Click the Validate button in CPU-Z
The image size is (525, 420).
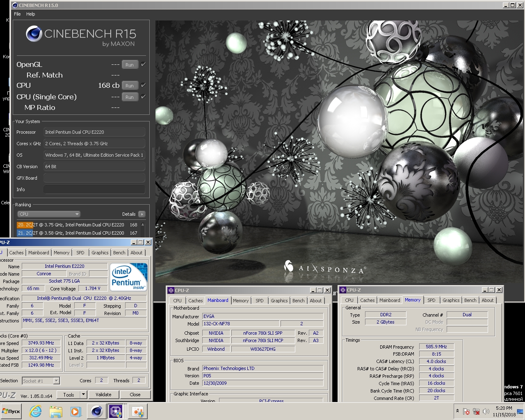103,395
